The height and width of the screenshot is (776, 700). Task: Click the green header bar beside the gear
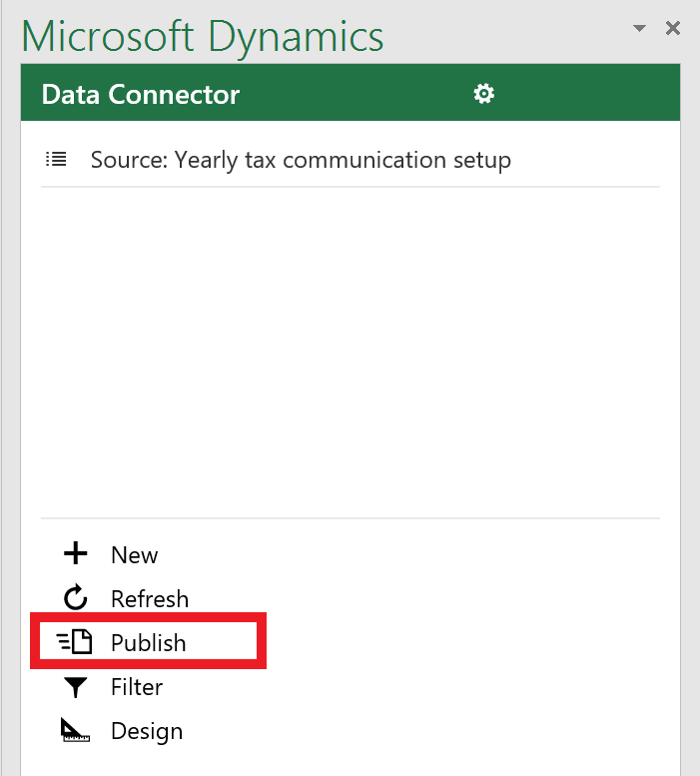coord(584,93)
